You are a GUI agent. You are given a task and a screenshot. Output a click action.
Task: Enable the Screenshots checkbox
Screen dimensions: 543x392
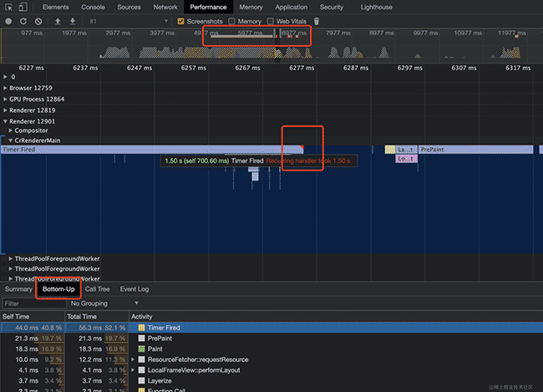180,22
